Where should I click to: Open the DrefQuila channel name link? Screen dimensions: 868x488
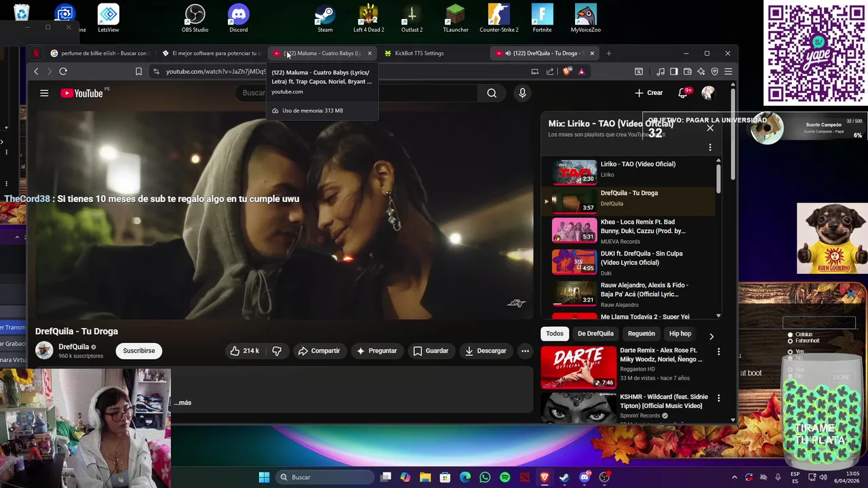click(73, 346)
